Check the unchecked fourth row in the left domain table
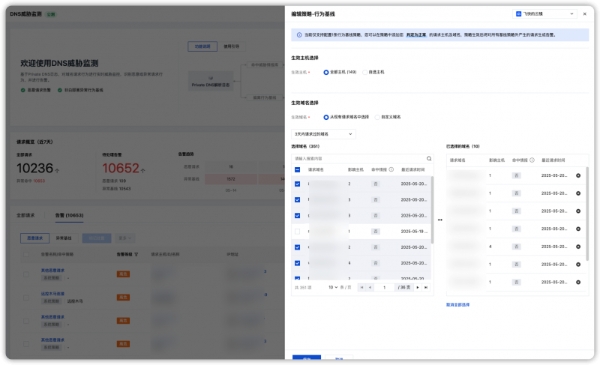Image resolution: width=600 pixels, height=365 pixels. [x=297, y=231]
